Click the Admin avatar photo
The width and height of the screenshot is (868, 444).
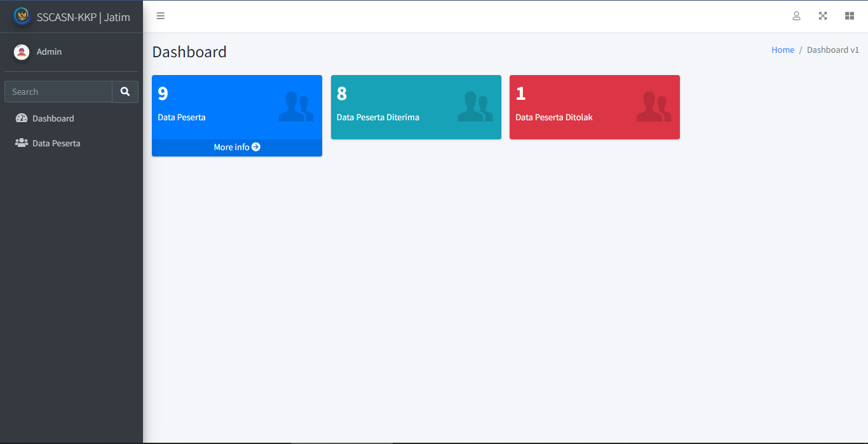coord(20,52)
